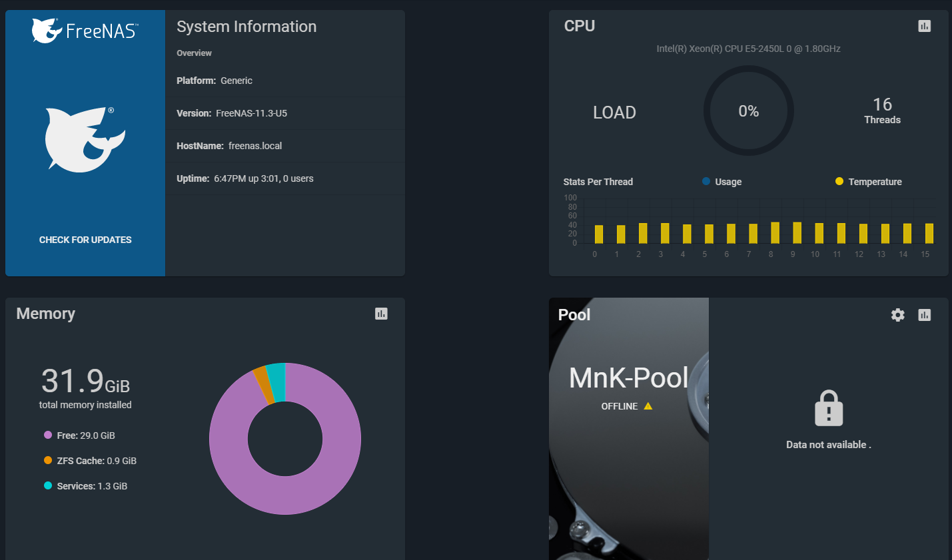This screenshot has width=952, height=560.
Task: Click the Stats Per Thread label
Action: pos(598,182)
